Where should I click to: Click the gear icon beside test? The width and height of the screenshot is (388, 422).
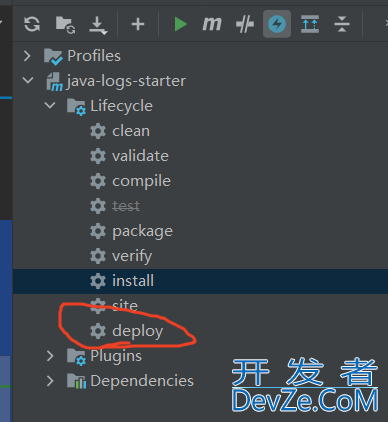[98, 206]
